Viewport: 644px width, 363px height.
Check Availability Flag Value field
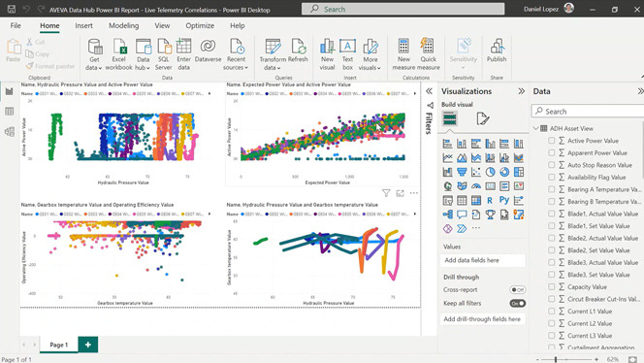552,178
